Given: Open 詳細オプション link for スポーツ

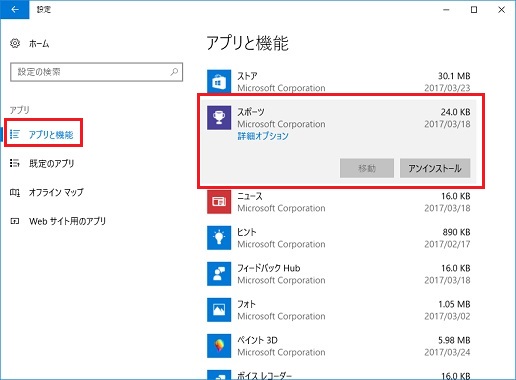Looking at the screenshot, I should coord(263,136).
